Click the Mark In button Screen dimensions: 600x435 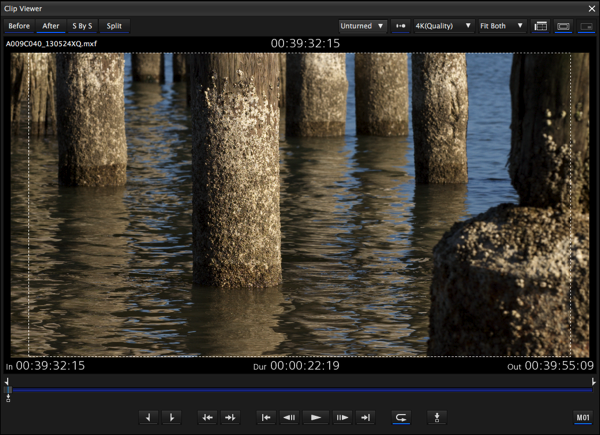pos(149,417)
